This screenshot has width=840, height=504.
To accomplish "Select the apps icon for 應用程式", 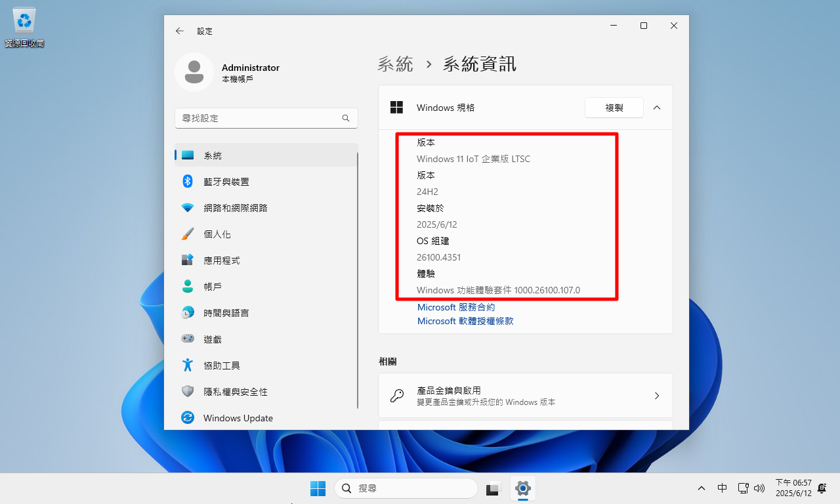I will (x=188, y=261).
